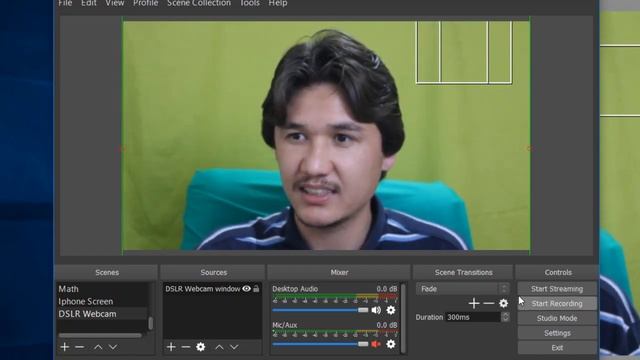Click the Duration 300ms input field
Screen dimensions: 640x360
pos(473,317)
